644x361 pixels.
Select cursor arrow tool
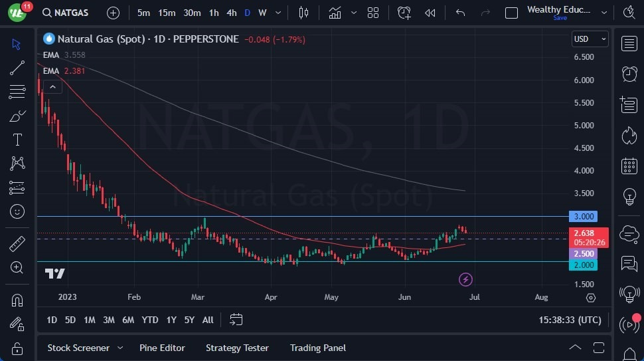point(17,45)
